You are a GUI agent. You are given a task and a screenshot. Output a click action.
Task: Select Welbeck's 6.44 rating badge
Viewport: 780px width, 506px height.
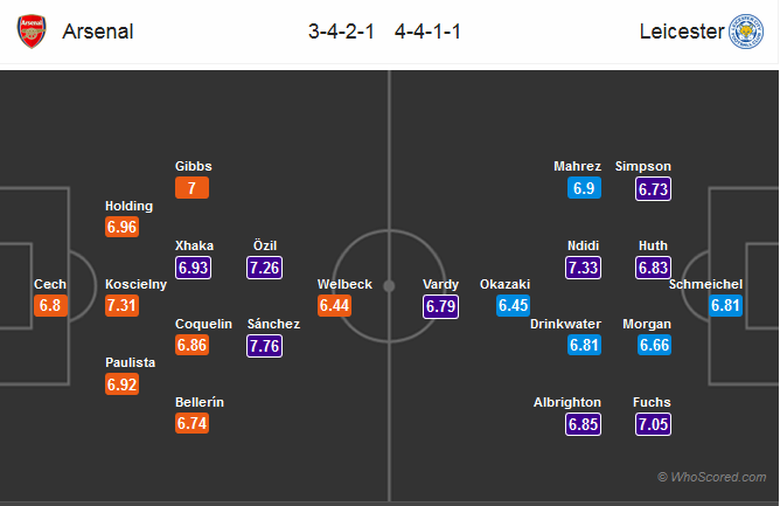click(x=334, y=306)
